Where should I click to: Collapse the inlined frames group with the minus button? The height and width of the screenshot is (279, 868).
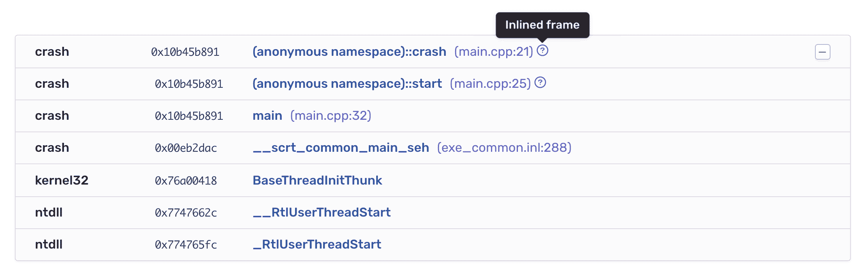pos(822,52)
